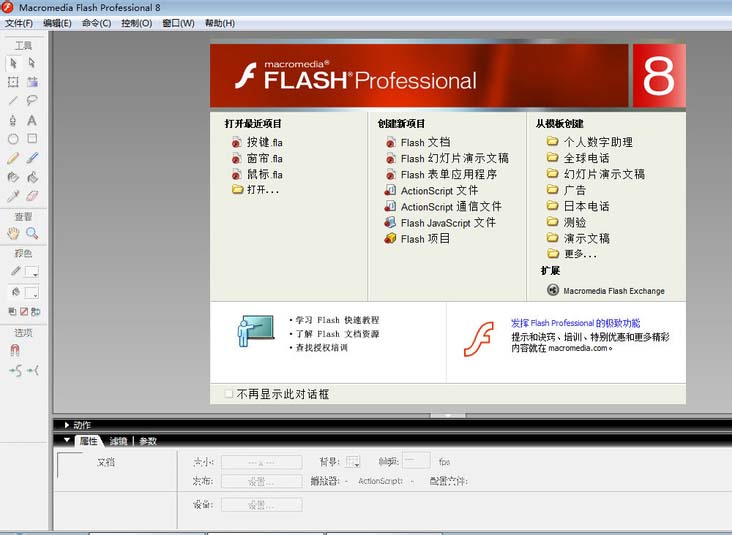Open the fill color swatch
The height and width of the screenshot is (535, 732).
(x=32, y=293)
